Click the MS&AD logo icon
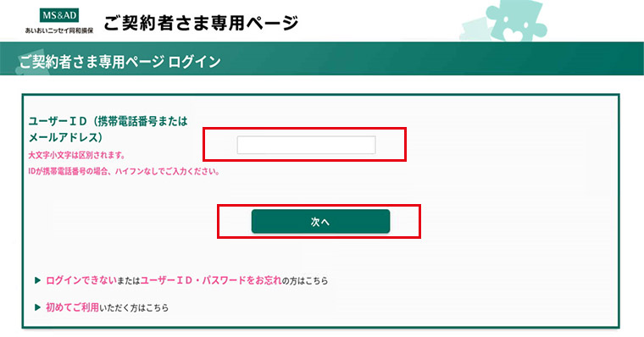This screenshot has width=644, height=337. 59,15
